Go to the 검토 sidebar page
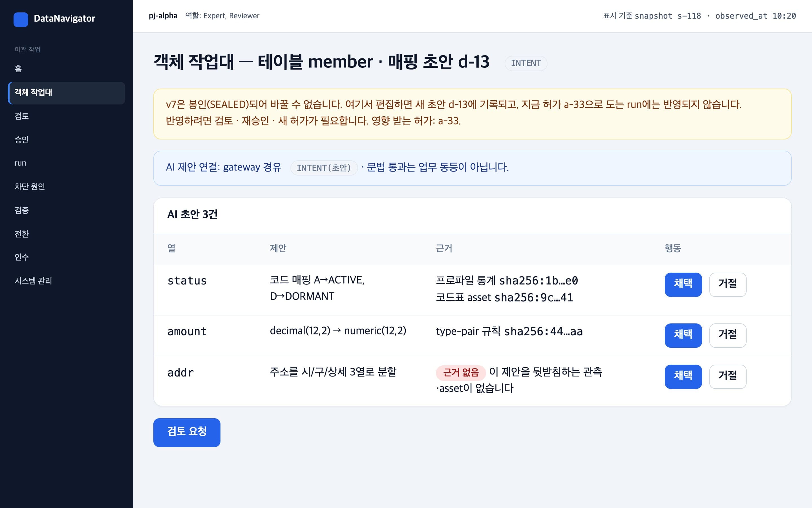The width and height of the screenshot is (812, 508). 67,116
